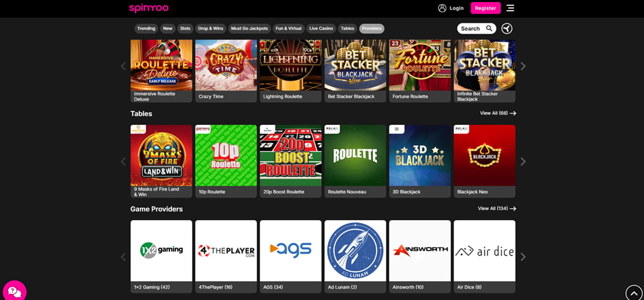This screenshot has height=300, width=644.
Task: Click the scroll-to-top arrow icon
Action: tap(634, 293)
